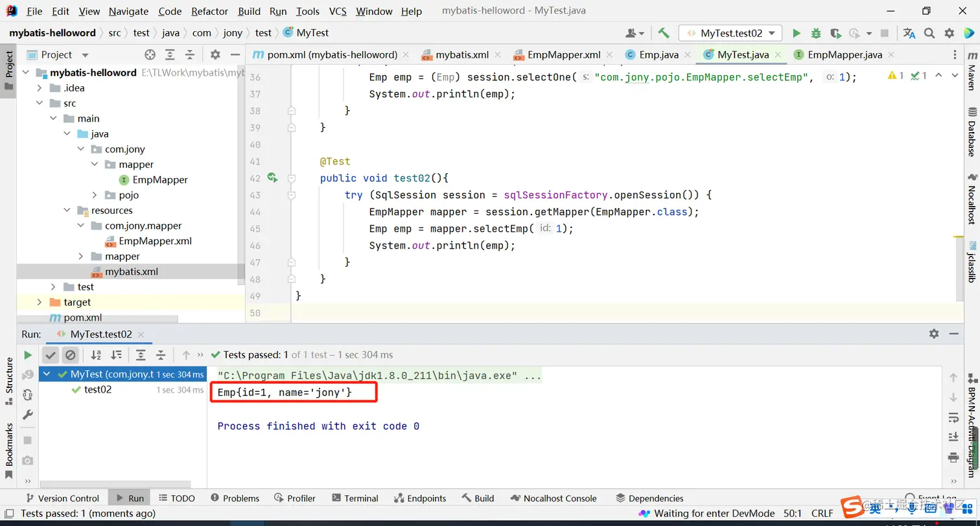
Task: Open the translate tool in the toolbar
Action: [909, 33]
